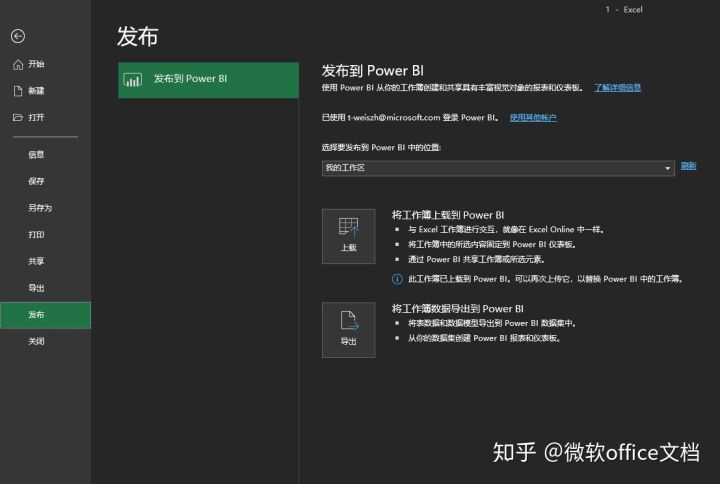This screenshot has height=484, width=720.
Task: Click the 我的工作区 location field
Action: (498, 168)
